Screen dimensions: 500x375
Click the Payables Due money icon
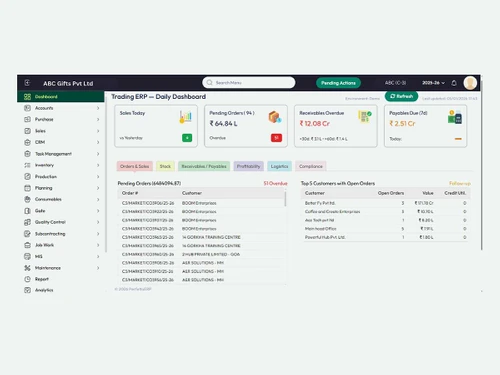click(455, 117)
